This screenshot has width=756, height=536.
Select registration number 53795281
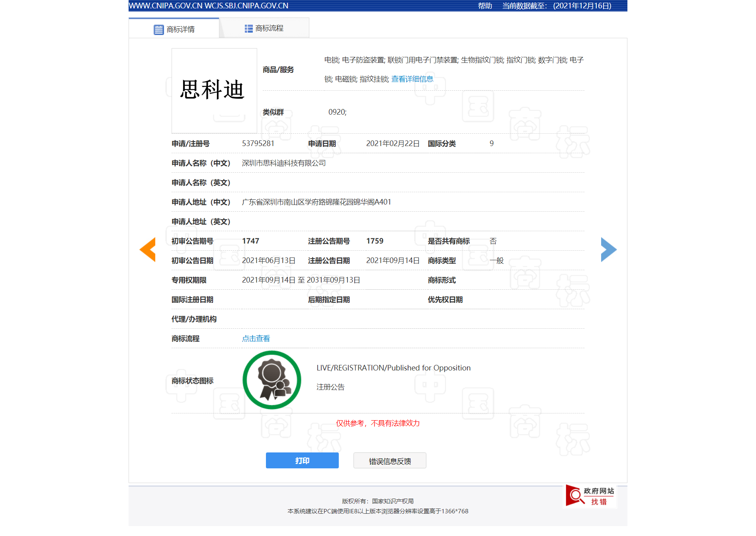(258, 143)
